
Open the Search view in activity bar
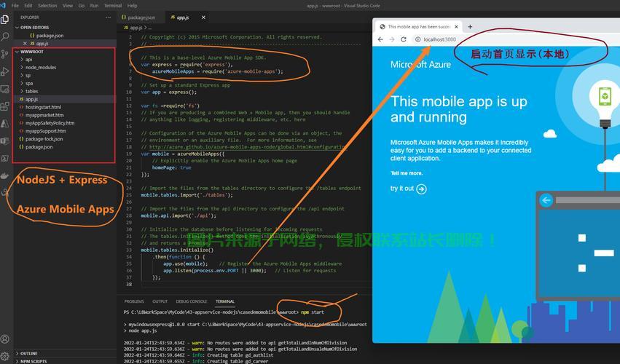pyautogui.click(x=6, y=36)
